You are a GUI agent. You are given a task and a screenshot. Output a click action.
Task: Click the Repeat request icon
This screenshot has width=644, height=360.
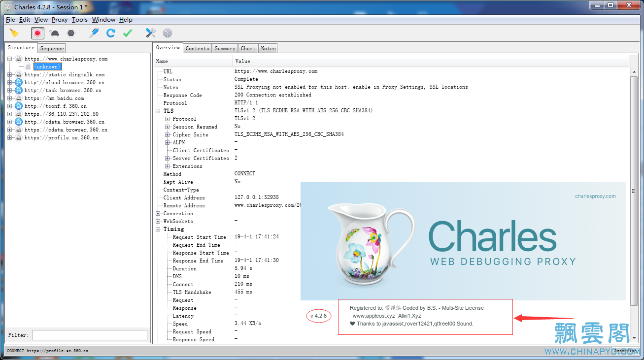pyautogui.click(x=111, y=33)
